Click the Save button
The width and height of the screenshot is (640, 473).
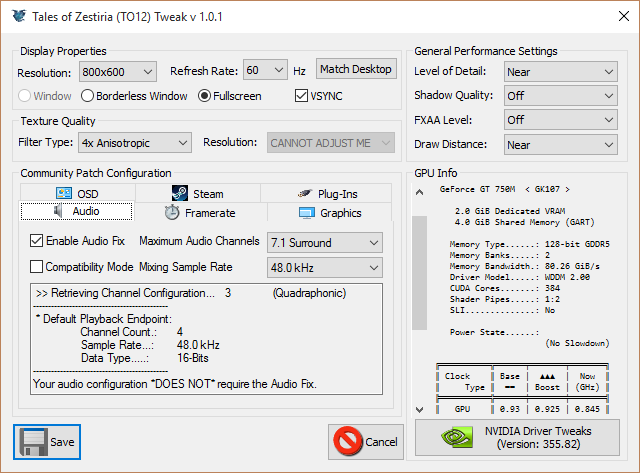point(47,442)
